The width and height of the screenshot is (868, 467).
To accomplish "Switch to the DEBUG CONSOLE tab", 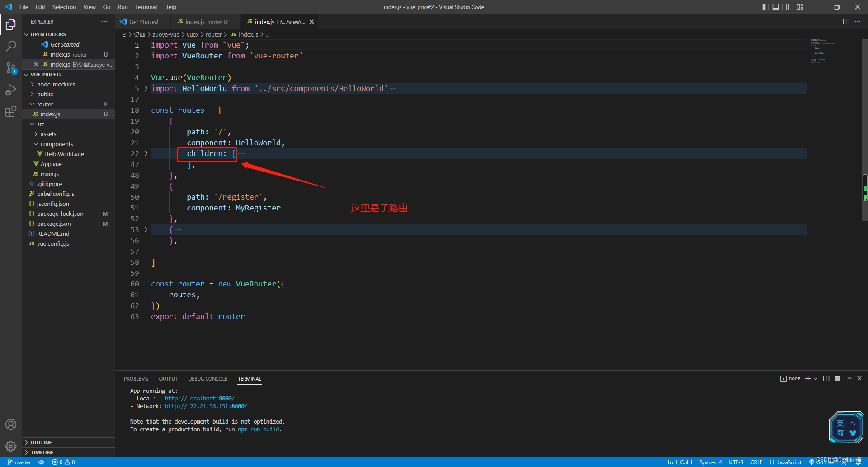I will 208,378.
